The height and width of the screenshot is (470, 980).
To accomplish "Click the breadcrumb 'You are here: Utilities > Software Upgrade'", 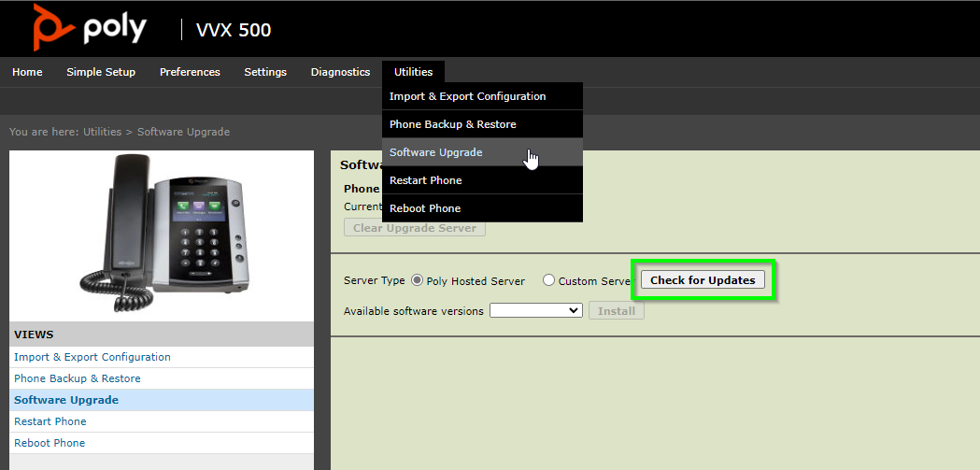I will pyautogui.click(x=120, y=132).
